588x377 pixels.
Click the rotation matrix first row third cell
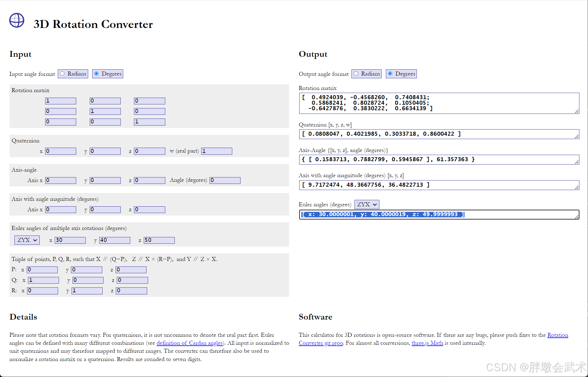pos(150,101)
